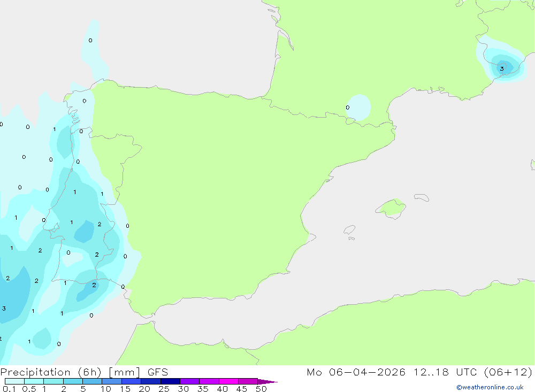Click the lightest 0.1–0.5 mm legend swatch
The width and height of the screenshot is (535, 392).
[14, 381]
